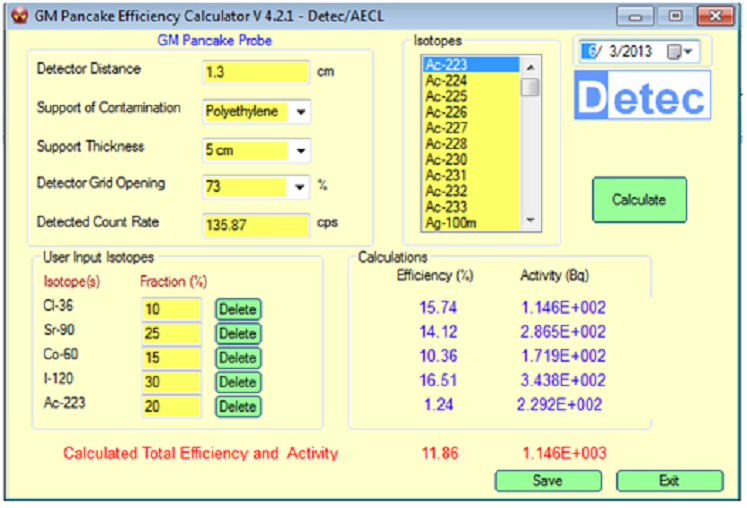Click activity value 3.438E+002
The height and width of the screenshot is (508, 747).
[563, 381]
